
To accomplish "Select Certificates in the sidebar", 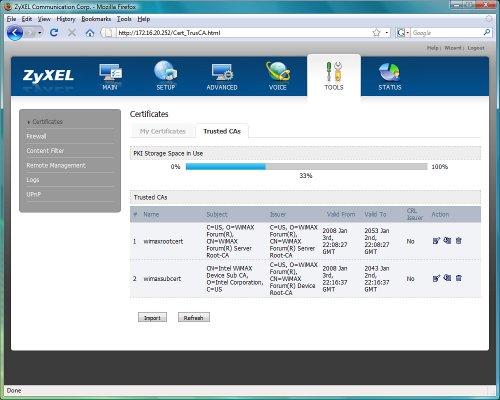I will (47, 122).
